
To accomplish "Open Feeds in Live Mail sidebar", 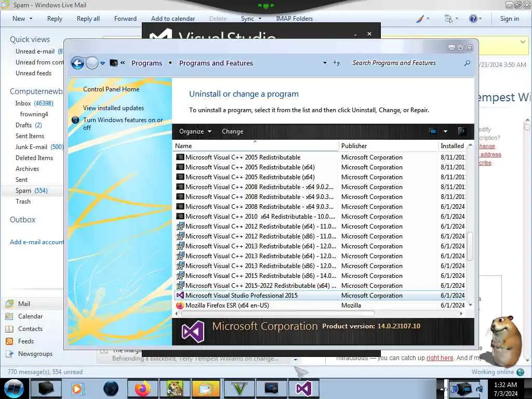I will pyautogui.click(x=26, y=341).
